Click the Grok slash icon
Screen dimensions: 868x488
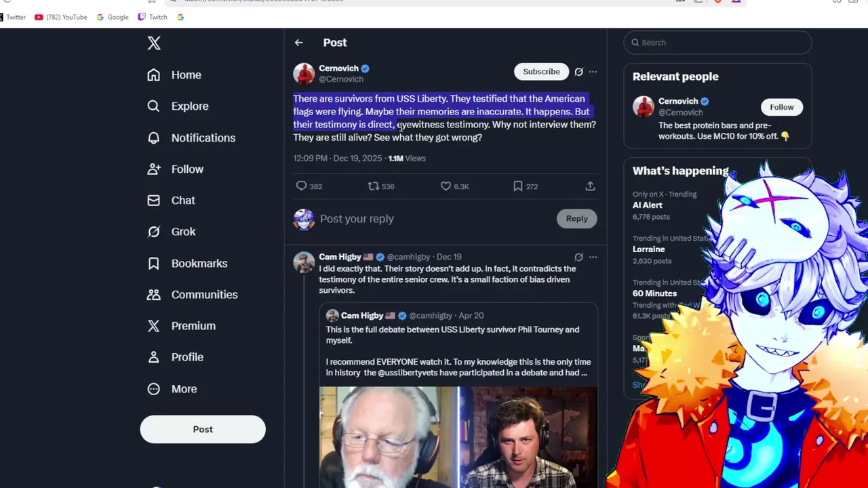click(x=154, y=232)
